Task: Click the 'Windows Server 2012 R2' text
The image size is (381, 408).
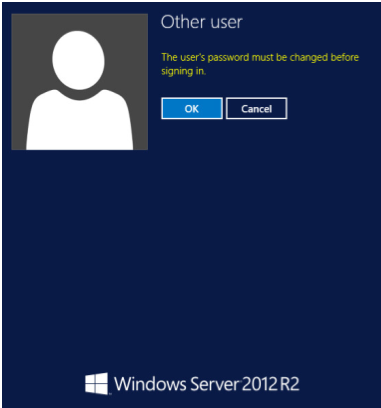Action: pyautogui.click(x=207, y=384)
